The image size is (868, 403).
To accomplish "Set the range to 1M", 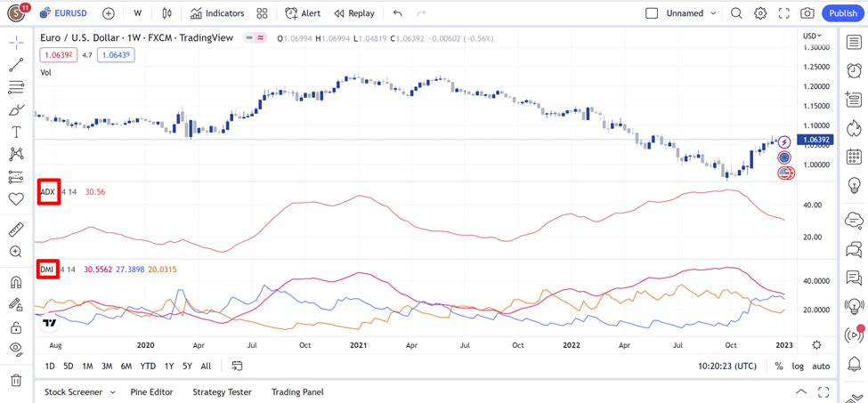I will pos(87,366).
